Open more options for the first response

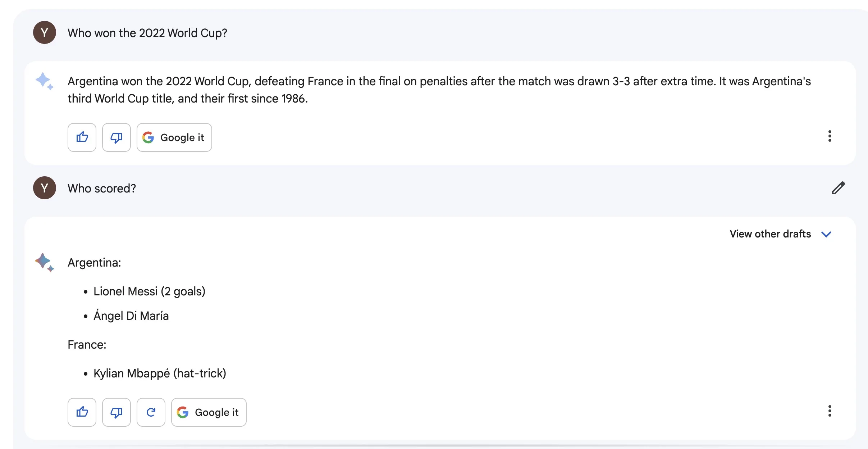point(830,136)
